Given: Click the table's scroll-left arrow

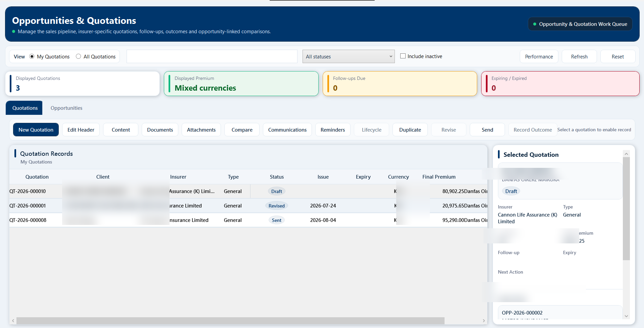Looking at the screenshot, I should coord(13,321).
